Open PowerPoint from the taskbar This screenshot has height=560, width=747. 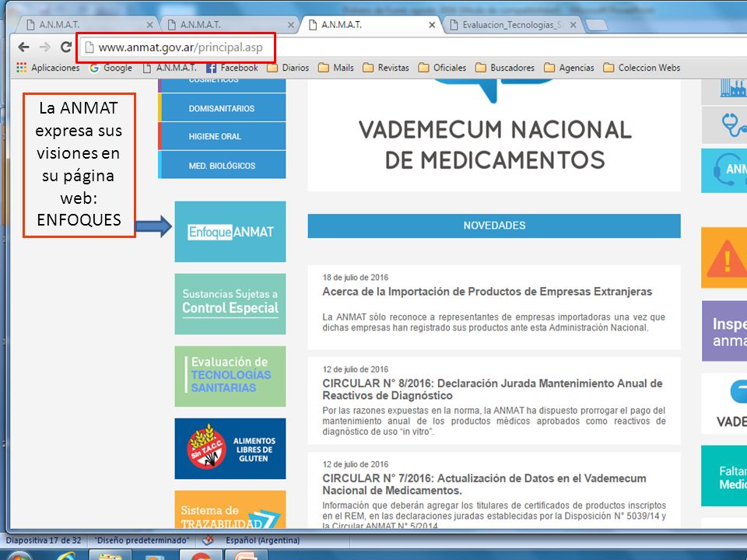pos(245,555)
